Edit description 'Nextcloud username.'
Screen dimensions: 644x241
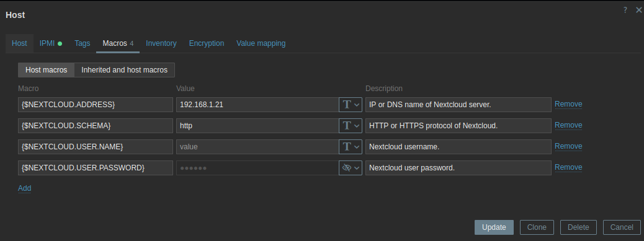(458, 147)
